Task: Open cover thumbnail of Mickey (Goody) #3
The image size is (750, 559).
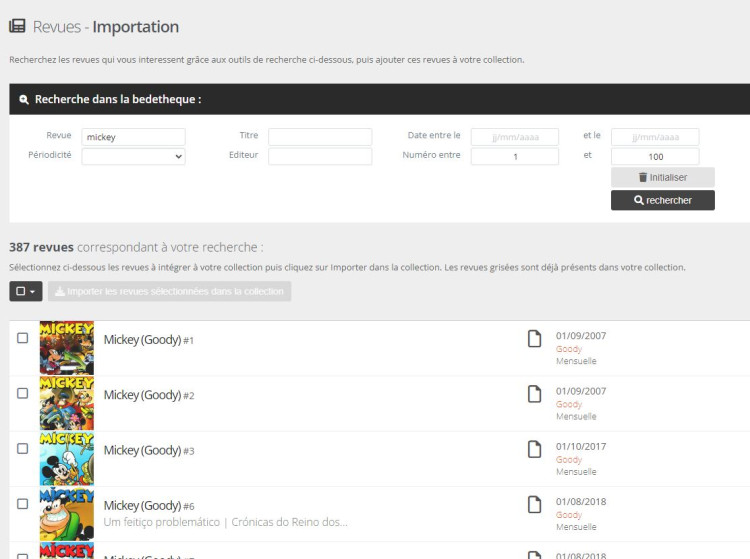Action: pyautogui.click(x=66, y=458)
